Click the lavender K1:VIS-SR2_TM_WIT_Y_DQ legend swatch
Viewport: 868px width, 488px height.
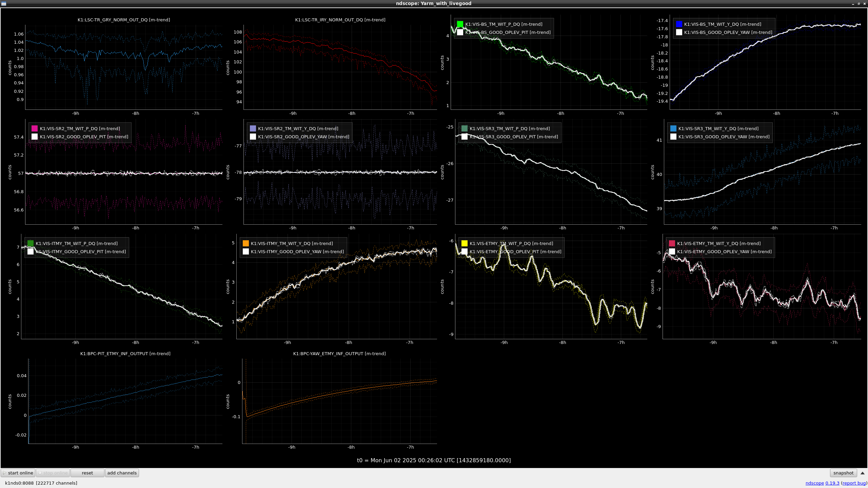(x=253, y=128)
